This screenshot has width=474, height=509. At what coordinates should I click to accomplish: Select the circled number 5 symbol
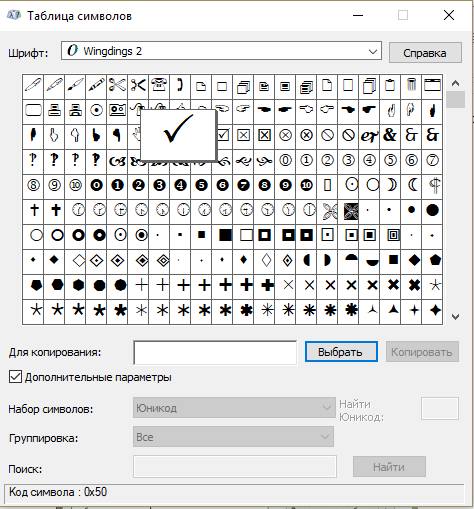(x=390, y=160)
